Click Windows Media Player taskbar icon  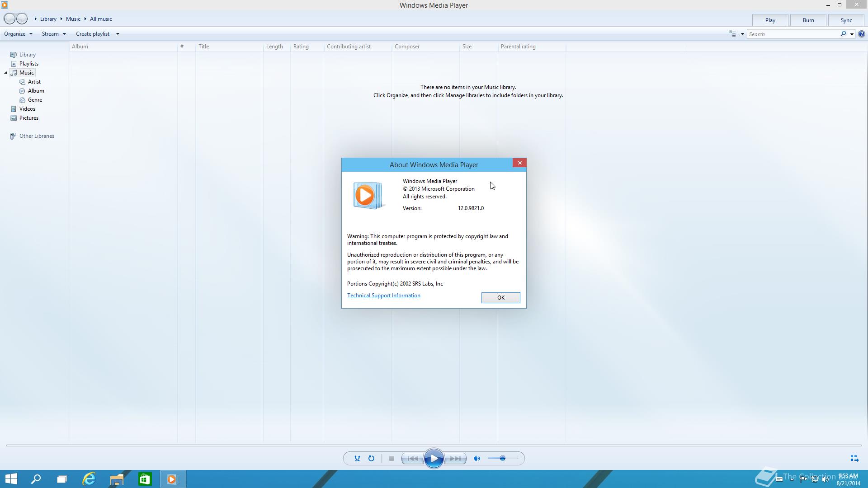[173, 479]
